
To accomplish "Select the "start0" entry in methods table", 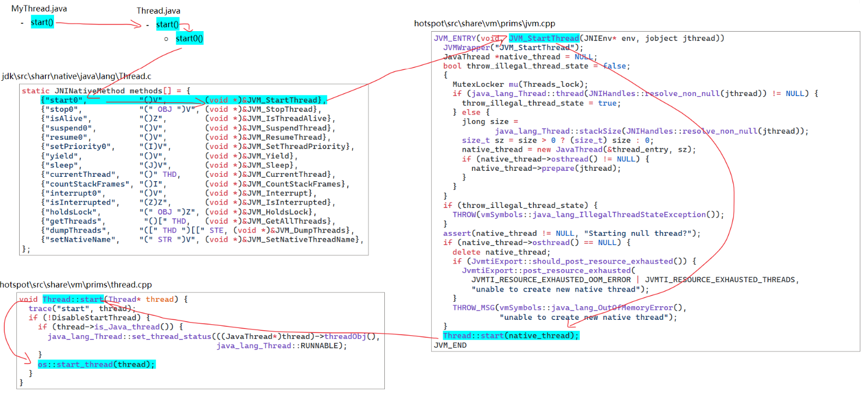I will click(63, 100).
